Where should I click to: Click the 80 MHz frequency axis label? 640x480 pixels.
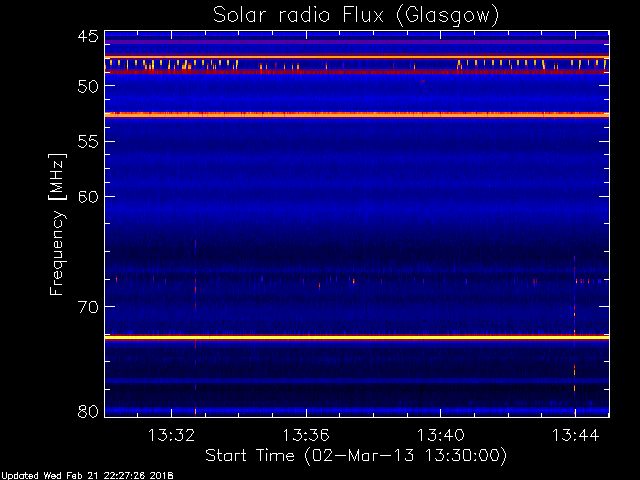[88, 411]
